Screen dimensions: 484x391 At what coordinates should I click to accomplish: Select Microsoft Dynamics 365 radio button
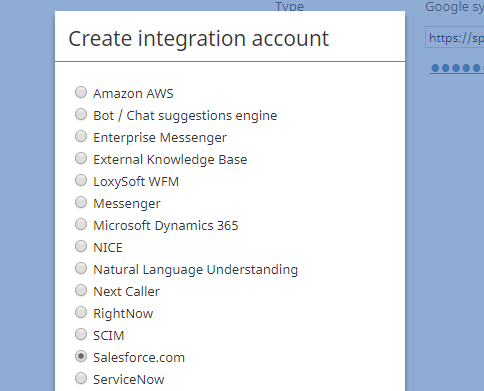click(x=81, y=224)
